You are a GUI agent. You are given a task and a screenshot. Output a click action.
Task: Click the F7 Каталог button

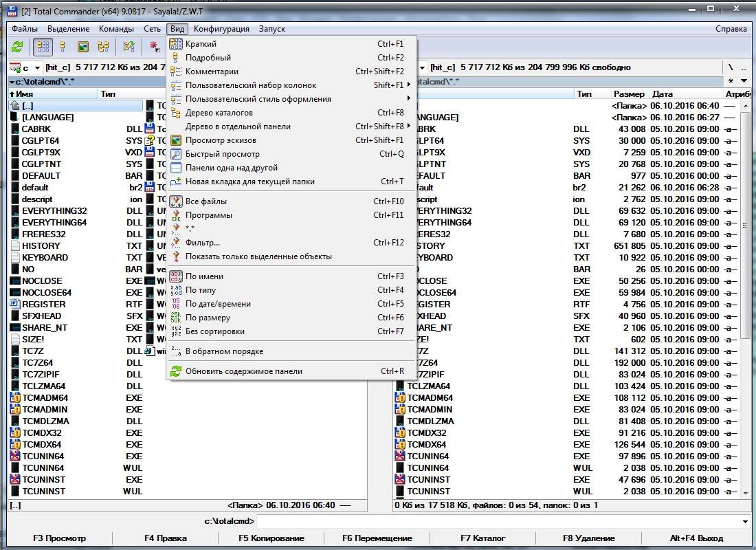coord(482,538)
